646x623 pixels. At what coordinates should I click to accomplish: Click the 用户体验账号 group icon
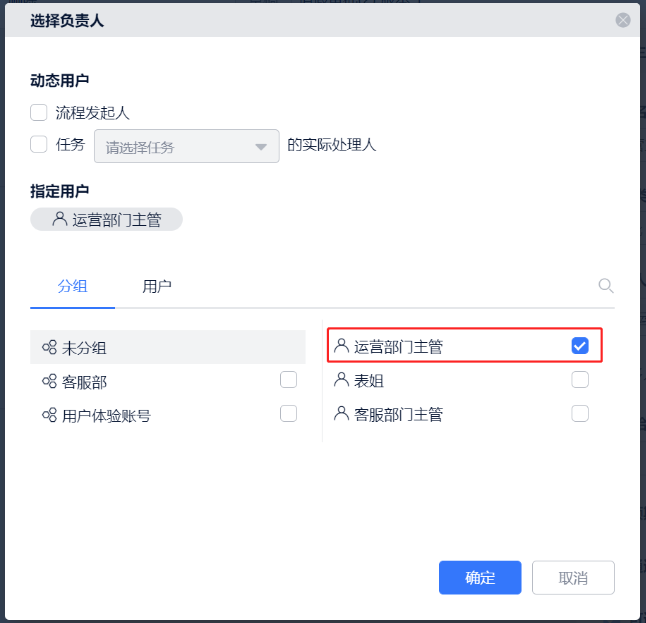(48, 415)
